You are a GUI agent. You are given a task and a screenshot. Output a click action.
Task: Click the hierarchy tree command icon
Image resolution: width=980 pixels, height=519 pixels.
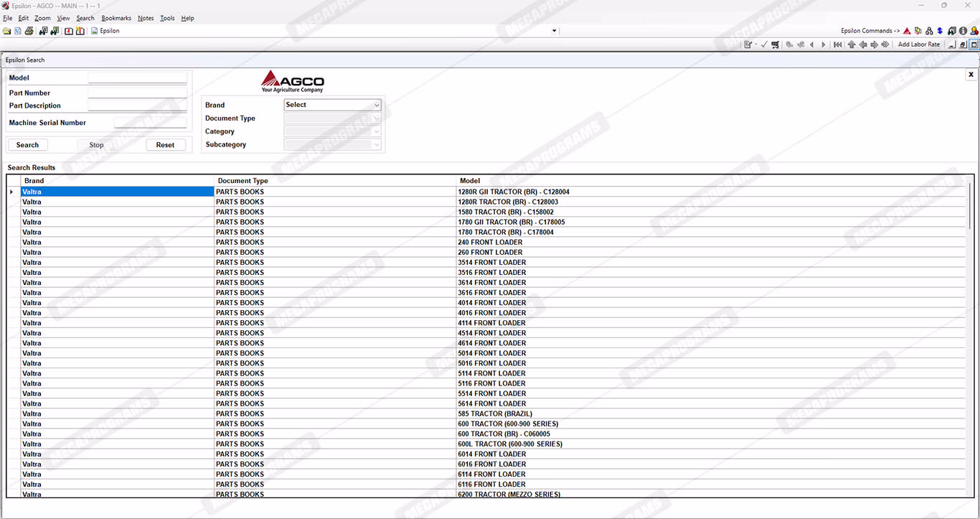pos(929,31)
